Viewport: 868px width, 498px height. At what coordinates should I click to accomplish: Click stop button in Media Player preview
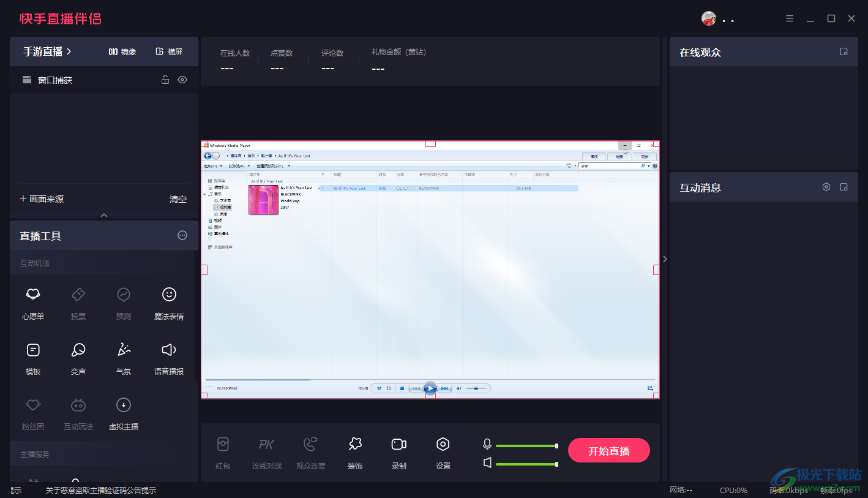[x=402, y=388]
